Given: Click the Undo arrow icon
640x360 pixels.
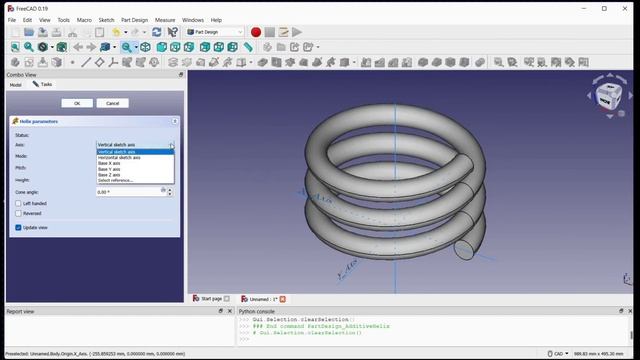Looking at the screenshot, I should pyautogui.click(x=117, y=32).
